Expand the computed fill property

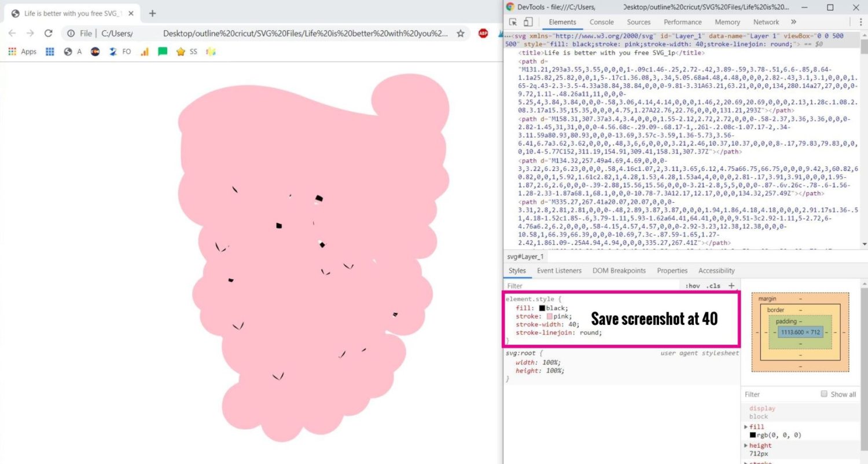pos(746,427)
